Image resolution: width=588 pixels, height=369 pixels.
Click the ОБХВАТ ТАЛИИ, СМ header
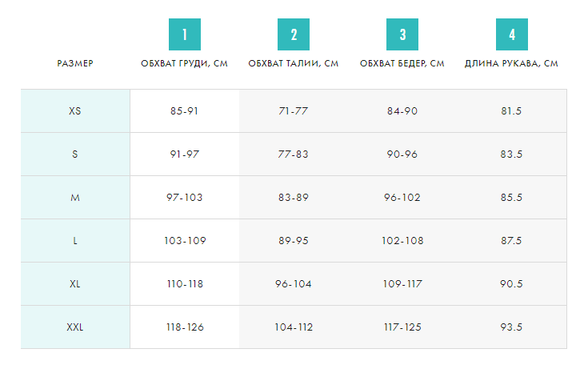[x=294, y=63]
